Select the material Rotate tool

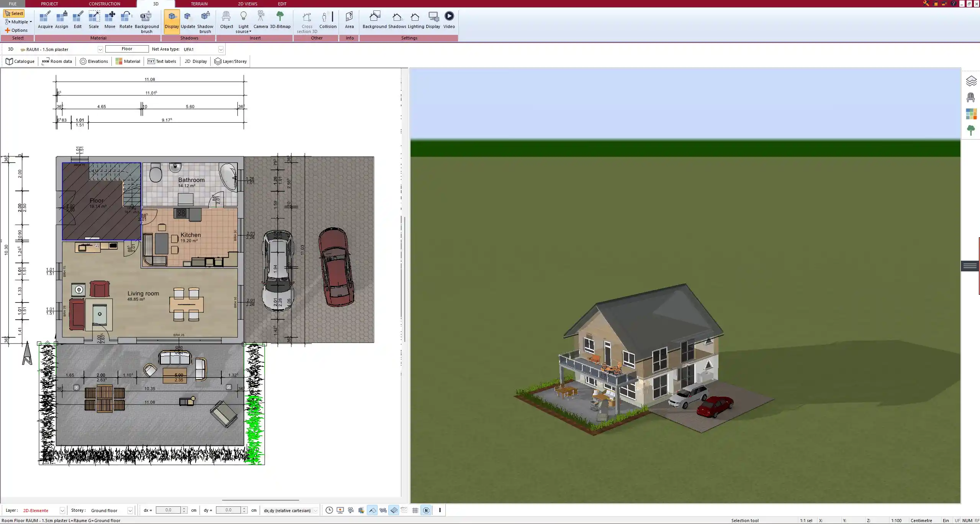126,20
